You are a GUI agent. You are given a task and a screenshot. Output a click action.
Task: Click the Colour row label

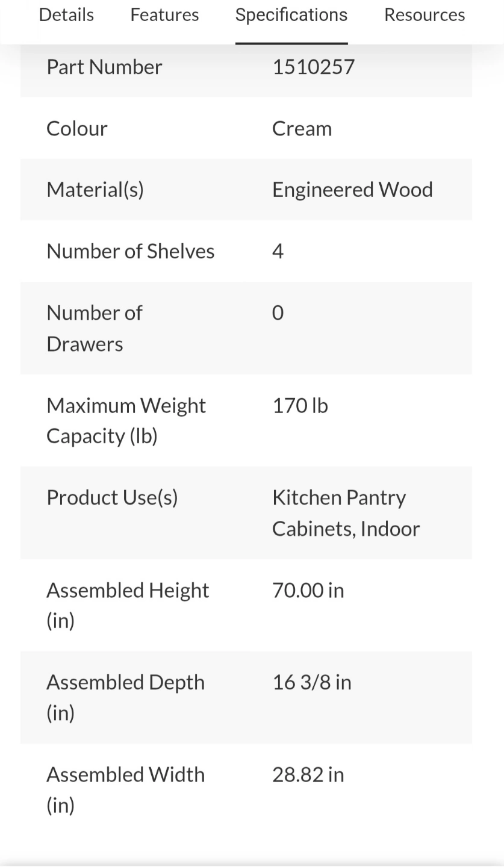coord(77,128)
